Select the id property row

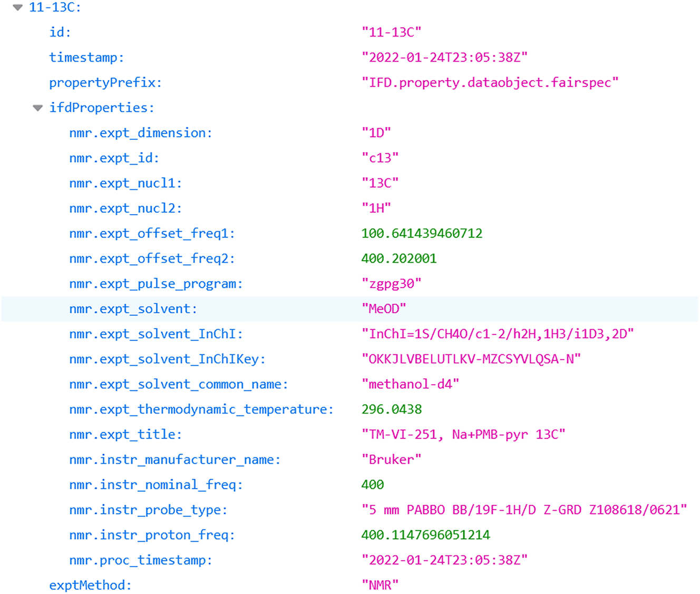click(58, 32)
